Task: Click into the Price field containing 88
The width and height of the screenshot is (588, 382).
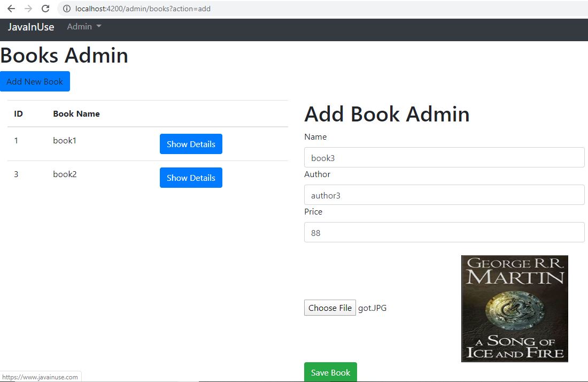Action: click(x=444, y=233)
